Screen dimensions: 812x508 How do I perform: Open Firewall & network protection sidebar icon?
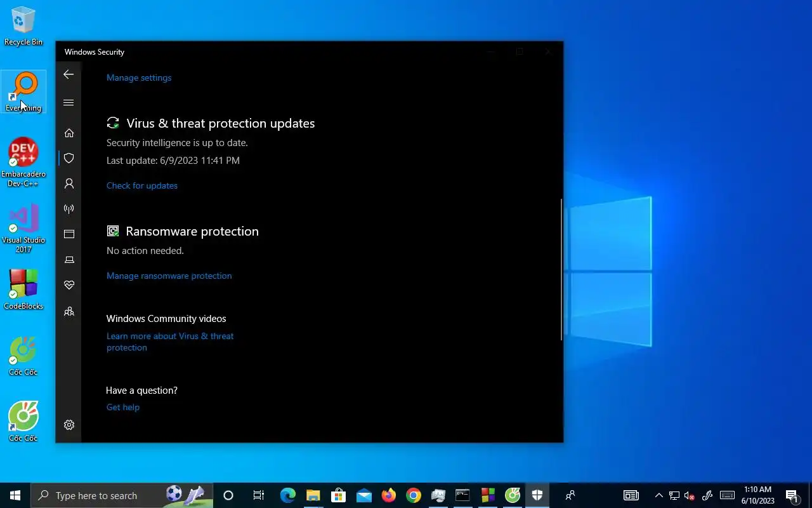69,209
